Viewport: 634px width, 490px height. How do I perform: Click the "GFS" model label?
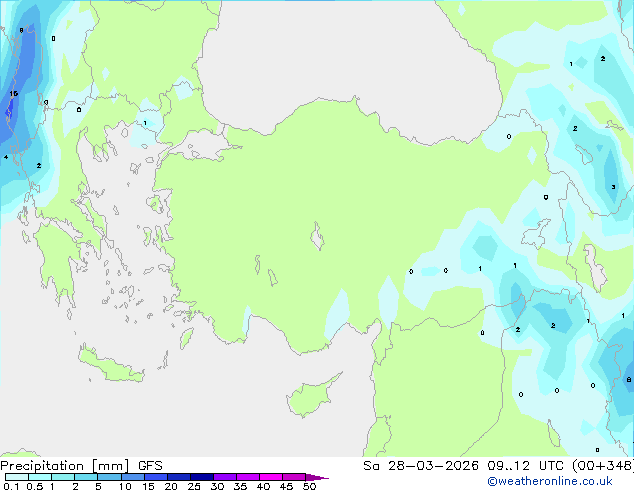coord(150,466)
